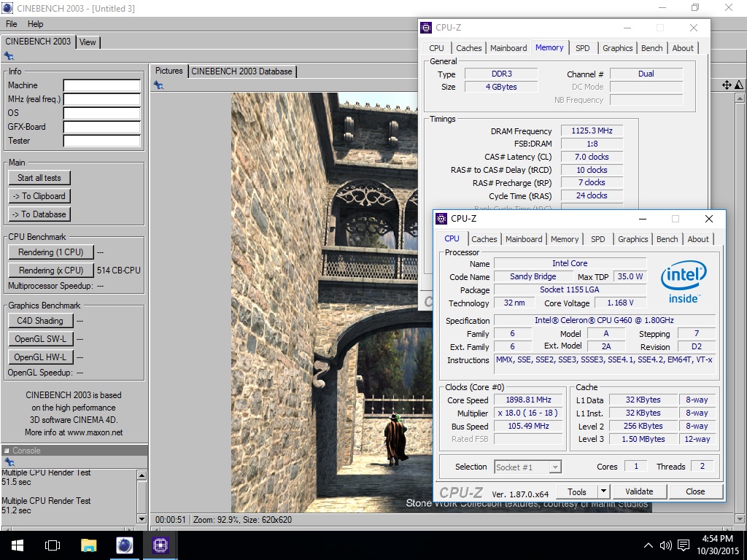This screenshot has width=747, height=560.
Task: Open the Tools dropdown arrow in CPU-Z
Action: point(603,491)
